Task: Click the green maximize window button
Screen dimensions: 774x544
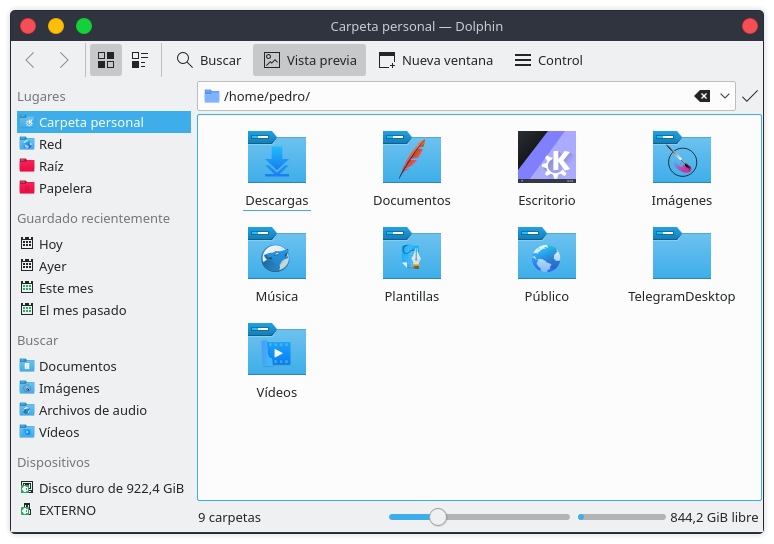Action: (x=84, y=26)
